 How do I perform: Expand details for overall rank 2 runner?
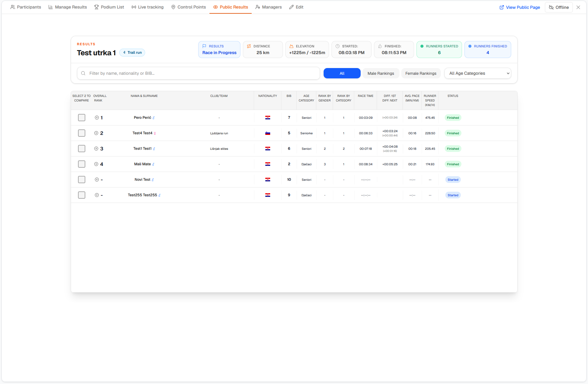click(96, 133)
